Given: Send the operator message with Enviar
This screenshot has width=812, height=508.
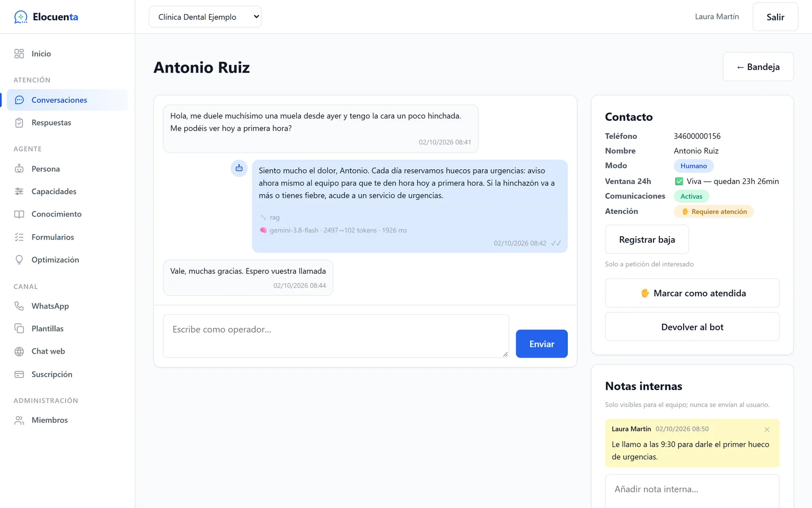Looking at the screenshot, I should pyautogui.click(x=542, y=344).
